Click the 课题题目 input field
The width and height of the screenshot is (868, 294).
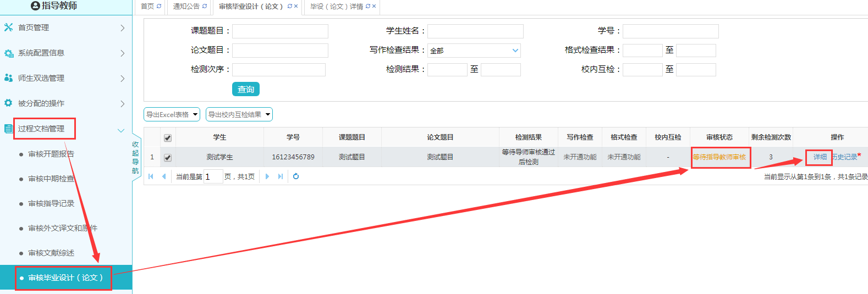tap(280, 31)
